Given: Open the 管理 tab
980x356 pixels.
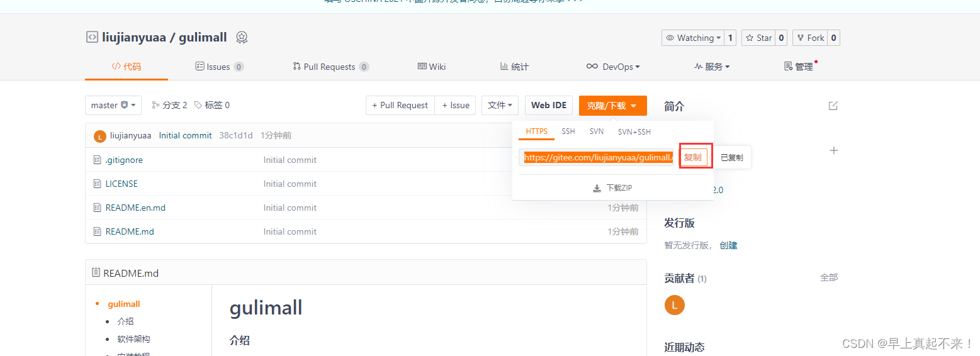Looking at the screenshot, I should click(799, 67).
